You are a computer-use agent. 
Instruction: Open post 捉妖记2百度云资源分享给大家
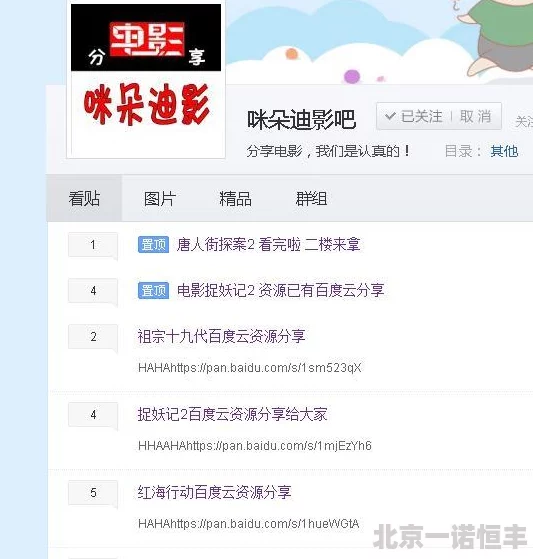[x=232, y=414]
